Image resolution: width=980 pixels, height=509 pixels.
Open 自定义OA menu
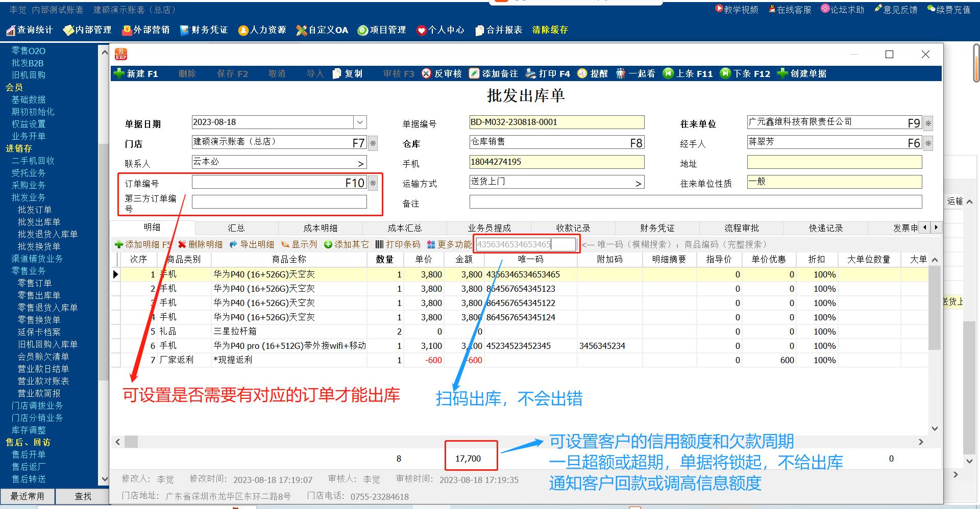click(322, 30)
